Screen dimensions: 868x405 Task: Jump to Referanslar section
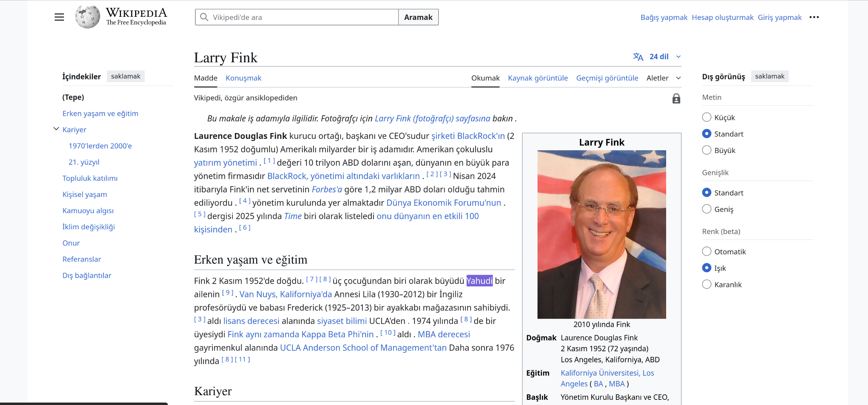[82, 259]
